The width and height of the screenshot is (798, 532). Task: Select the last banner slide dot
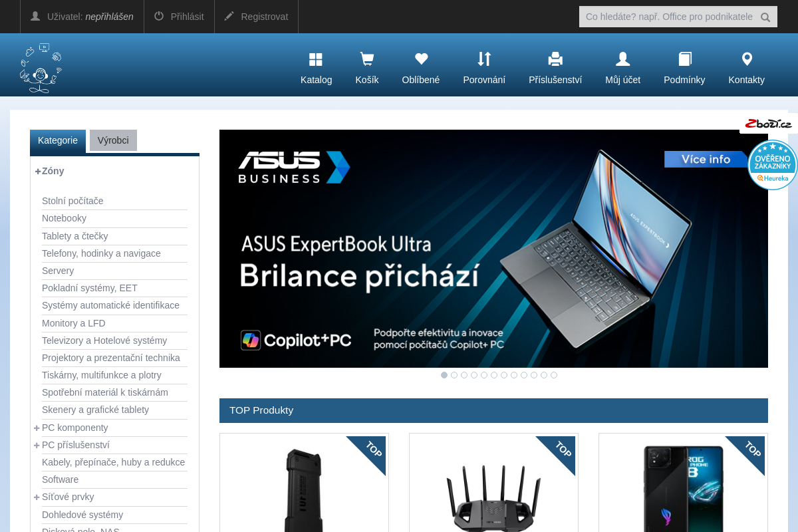tap(554, 375)
